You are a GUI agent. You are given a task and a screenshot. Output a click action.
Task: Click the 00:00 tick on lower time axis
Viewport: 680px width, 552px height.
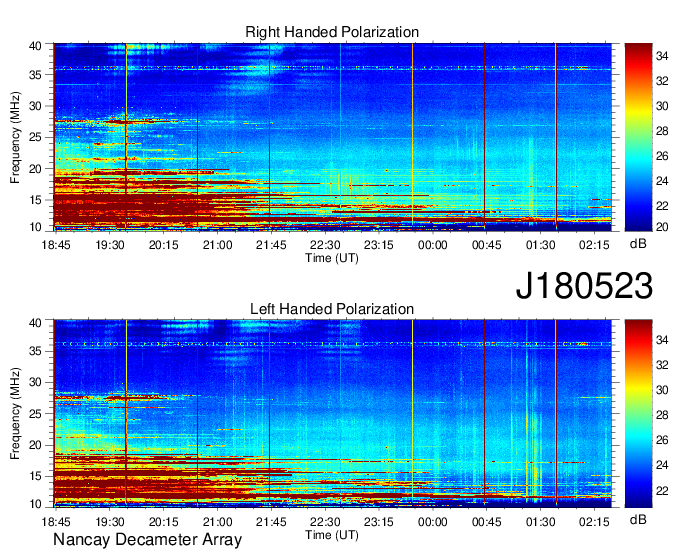(x=432, y=521)
